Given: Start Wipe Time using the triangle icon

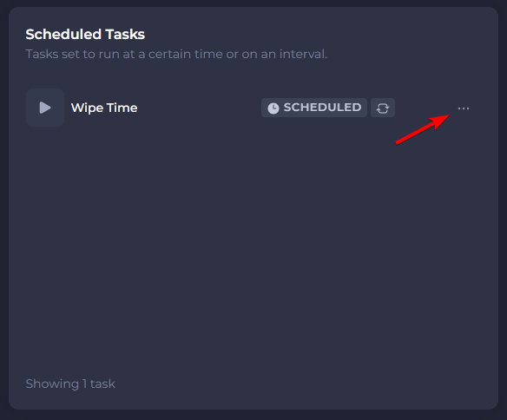Looking at the screenshot, I should click(x=45, y=108).
